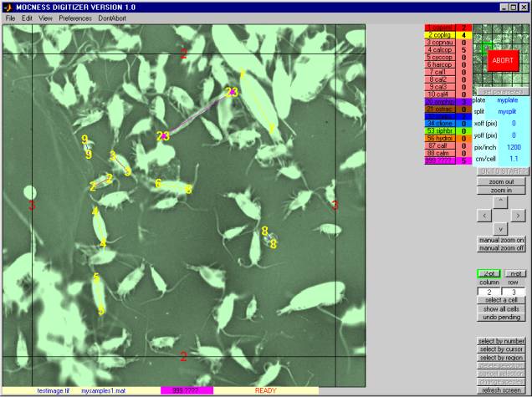Image resolution: width=532 pixels, height=397 pixels.
Task: Open the View menu
Action: click(x=45, y=18)
